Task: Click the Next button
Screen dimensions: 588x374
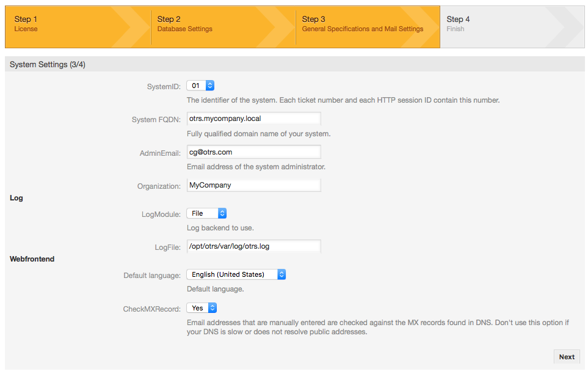Action: point(566,356)
